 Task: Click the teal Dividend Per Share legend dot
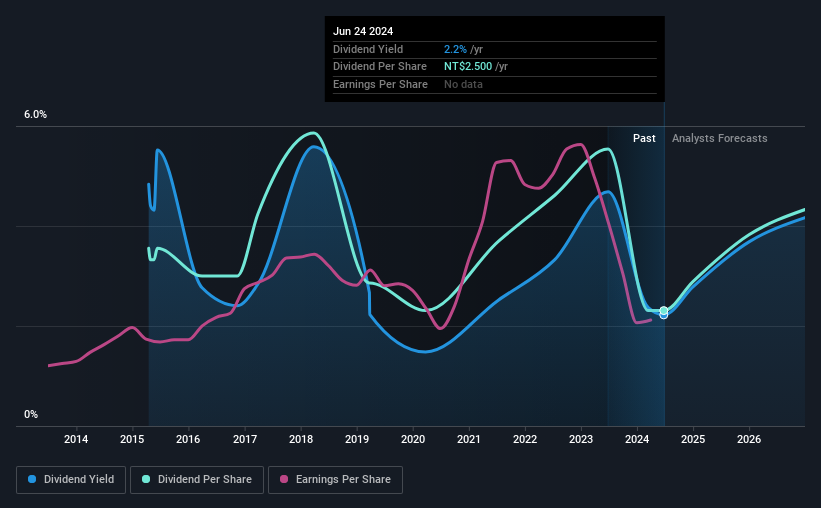tap(146, 479)
